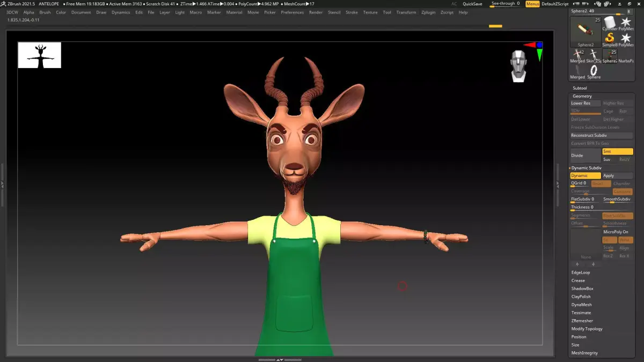This screenshot has width=644, height=362.
Task: Expand the DynaMesh section
Action: click(582, 305)
